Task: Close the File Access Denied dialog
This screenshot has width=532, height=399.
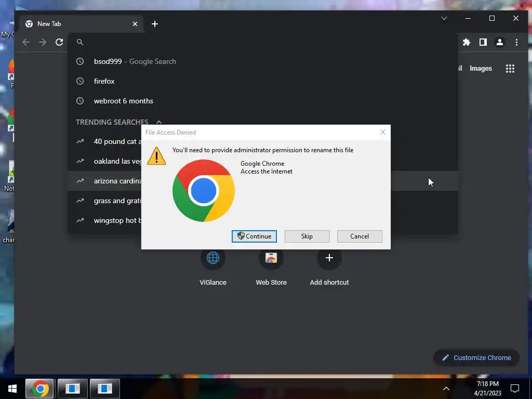Action: coord(383,132)
